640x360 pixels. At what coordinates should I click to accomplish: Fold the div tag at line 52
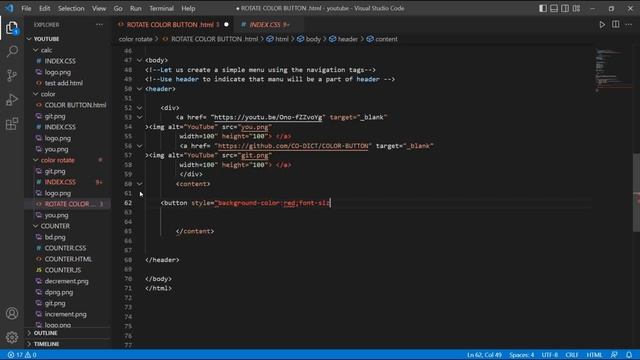coord(140,108)
